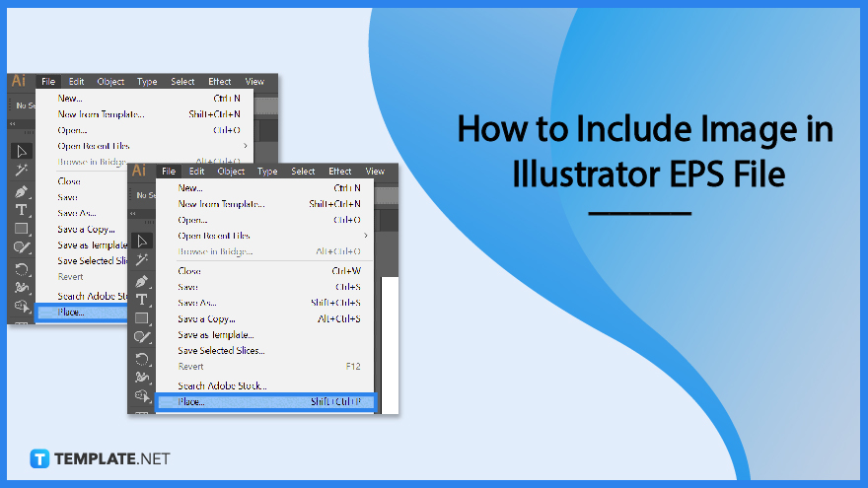Click the TEMPLATE.NET brand text

click(x=111, y=459)
